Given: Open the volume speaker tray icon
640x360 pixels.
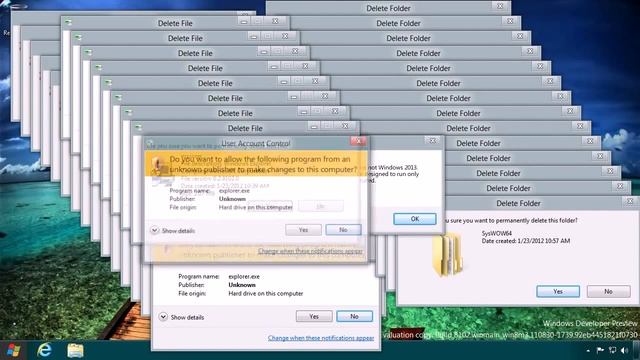Looking at the screenshot, I should click(624, 350).
